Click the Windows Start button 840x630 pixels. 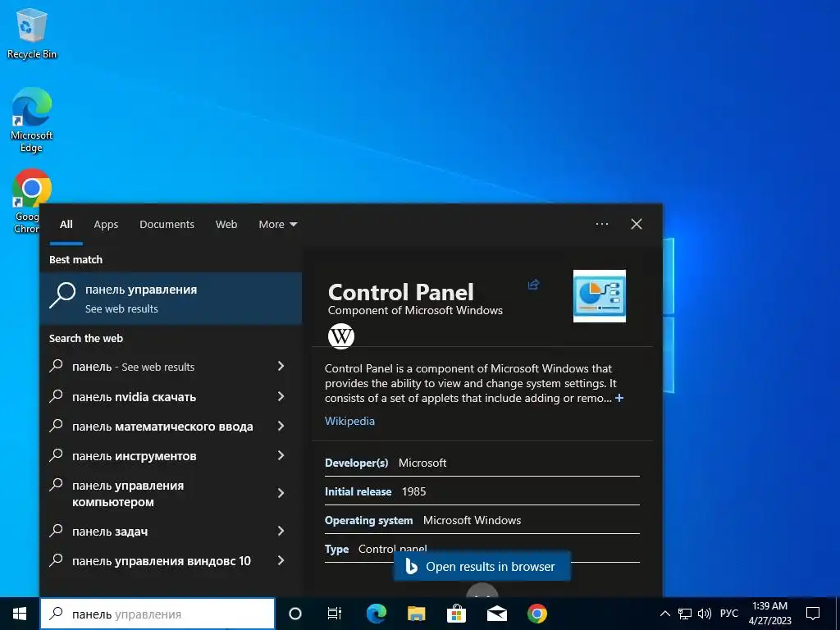pyautogui.click(x=20, y=614)
